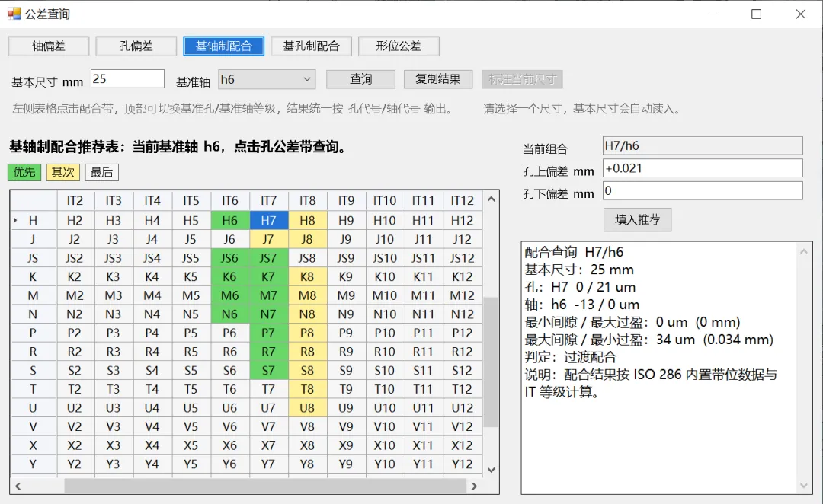This screenshot has height=504, width=823.
Task: Click the results box scroll down arrow
Action: tap(804, 486)
